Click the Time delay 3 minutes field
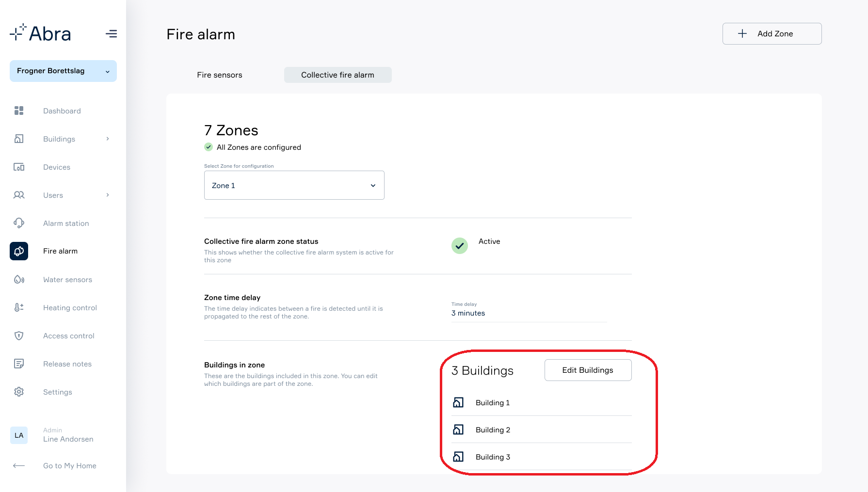Image resolution: width=868 pixels, height=492 pixels. click(x=529, y=312)
